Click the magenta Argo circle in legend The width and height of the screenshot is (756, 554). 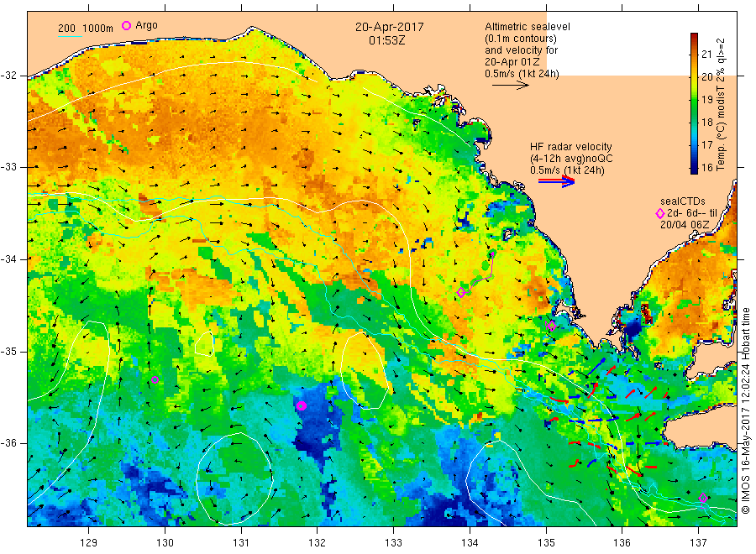coord(126,25)
